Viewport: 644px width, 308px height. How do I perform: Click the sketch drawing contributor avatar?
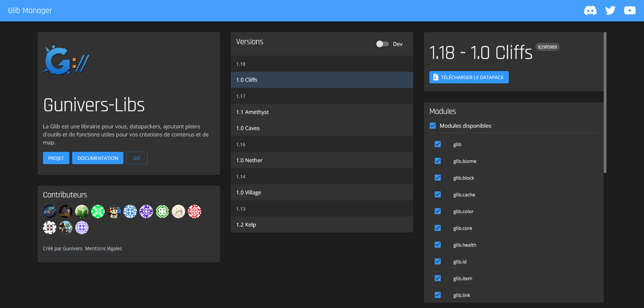pos(178,211)
